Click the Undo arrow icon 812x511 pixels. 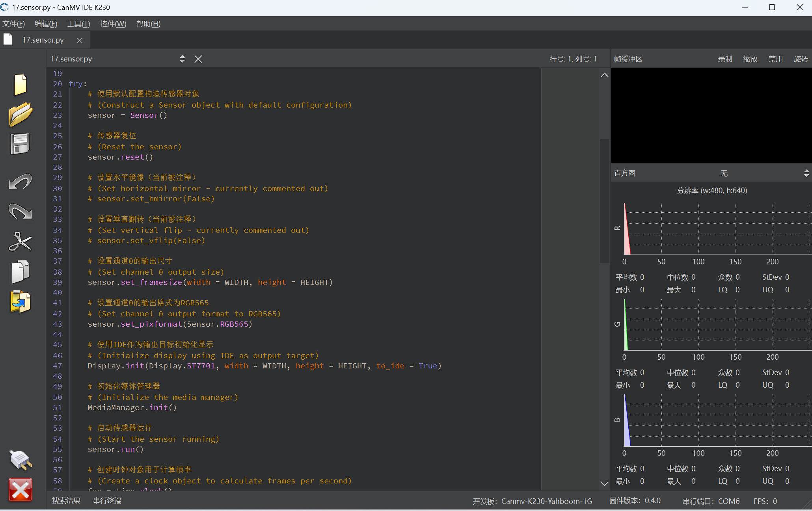pyautogui.click(x=20, y=182)
